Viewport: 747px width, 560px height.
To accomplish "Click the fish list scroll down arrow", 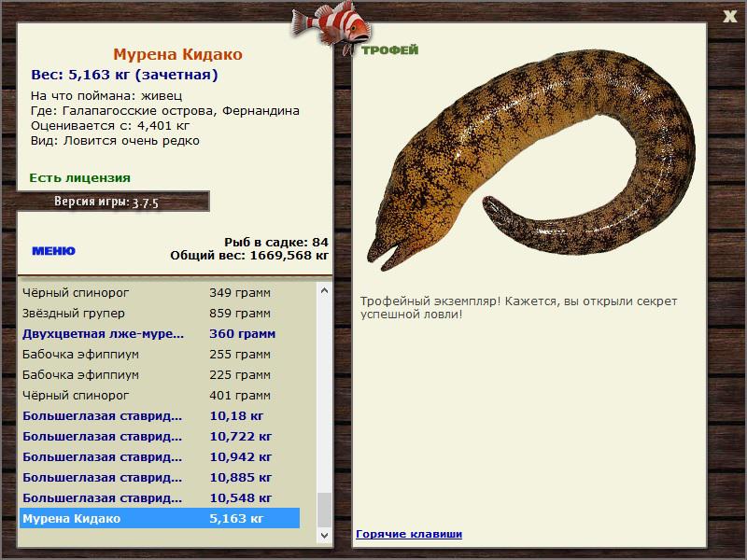I will pyautogui.click(x=324, y=535).
